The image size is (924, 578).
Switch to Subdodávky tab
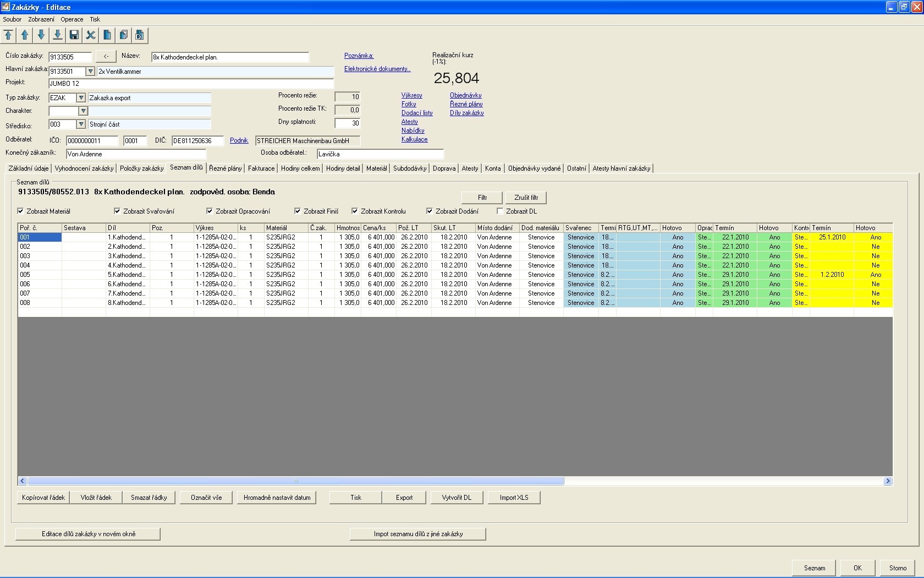(x=410, y=168)
